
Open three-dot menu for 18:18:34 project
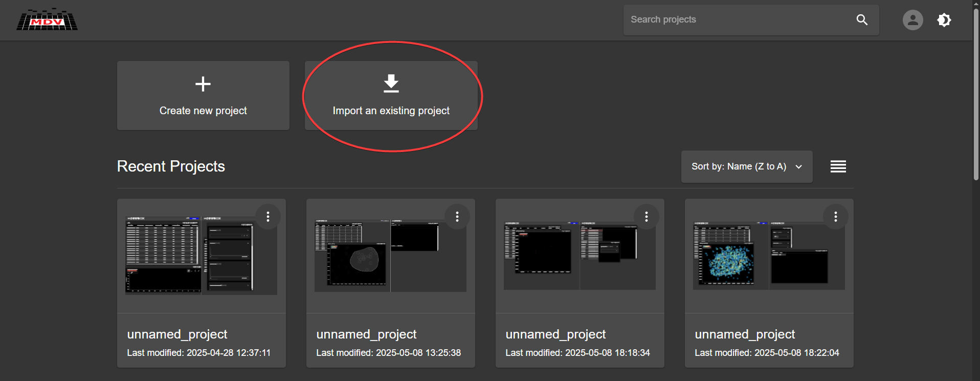pyautogui.click(x=647, y=217)
